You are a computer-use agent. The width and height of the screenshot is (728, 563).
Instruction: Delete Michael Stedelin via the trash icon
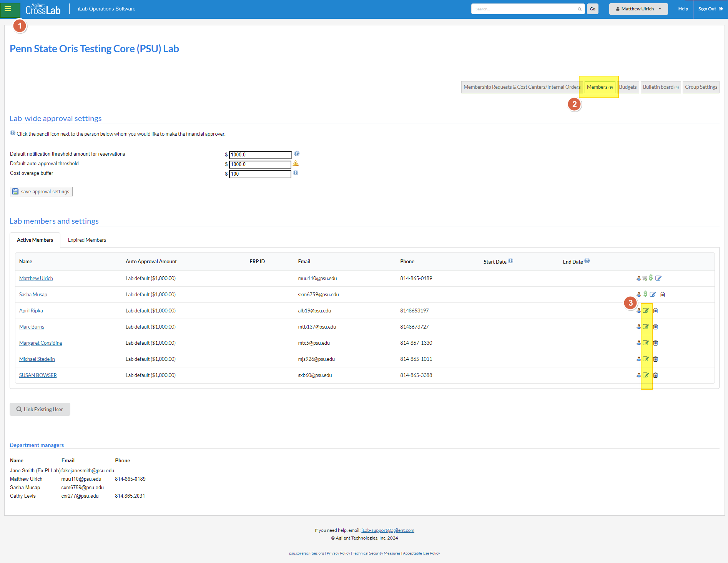[x=655, y=359]
